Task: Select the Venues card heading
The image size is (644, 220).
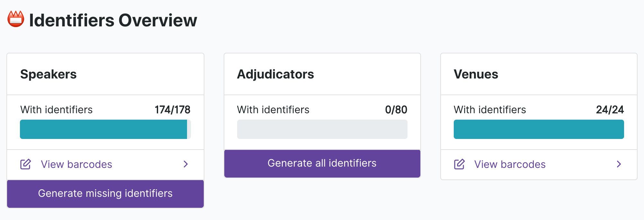Action: [x=476, y=74]
